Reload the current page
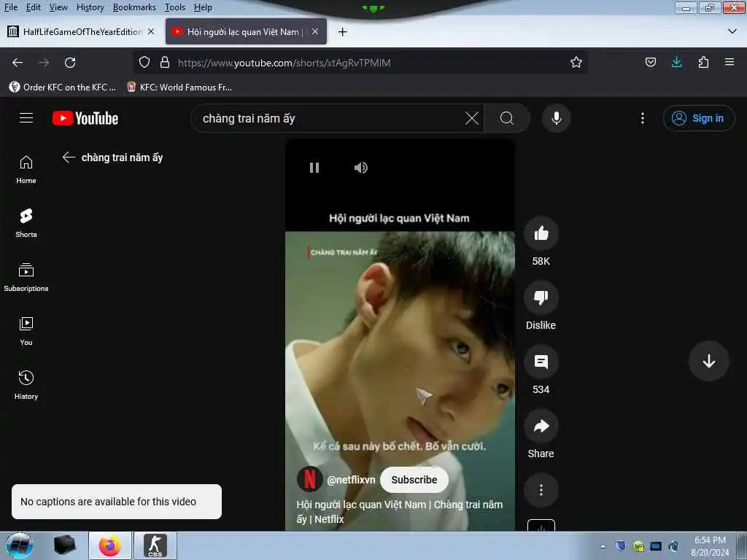The height and width of the screenshot is (560, 747). click(70, 63)
